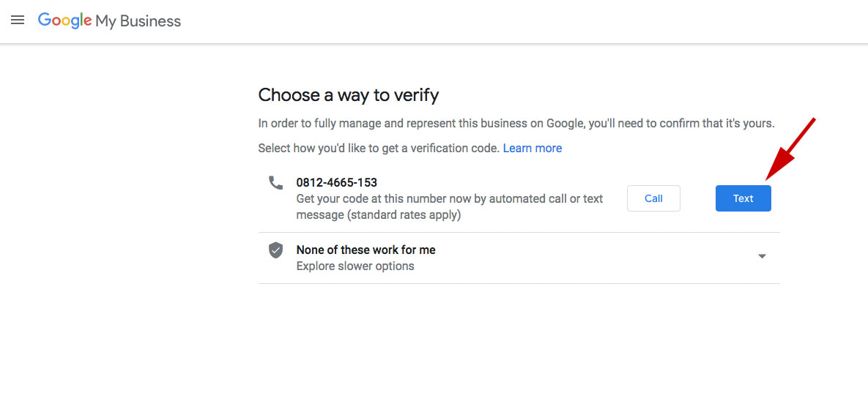Click "Select how you'd like" instruction text
This screenshot has width=868, height=415.
379,148
